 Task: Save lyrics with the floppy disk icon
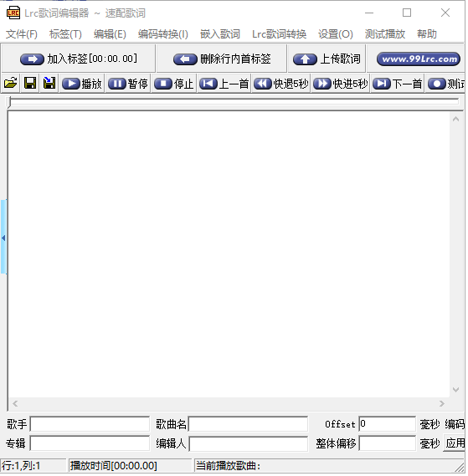tap(30, 83)
